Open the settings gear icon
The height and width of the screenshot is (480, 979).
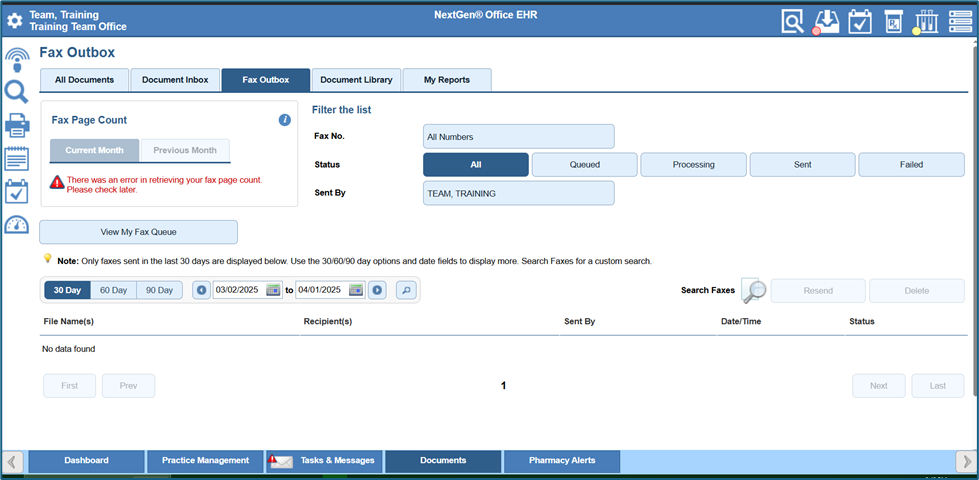click(x=14, y=21)
